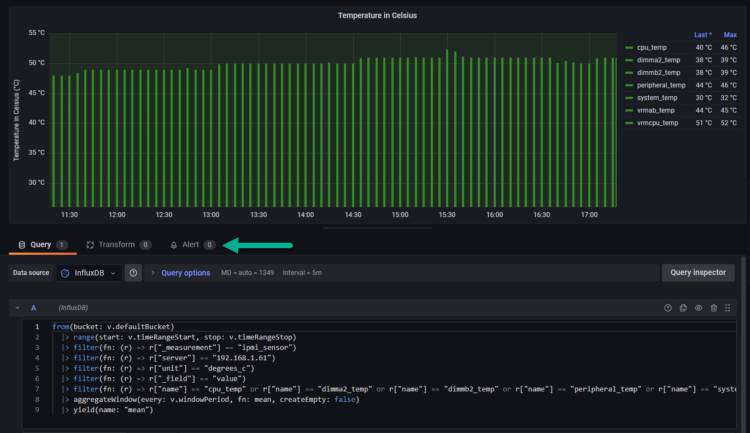This screenshot has height=433, width=750.
Task: Grab the query A drag handle
Action: 728,308
